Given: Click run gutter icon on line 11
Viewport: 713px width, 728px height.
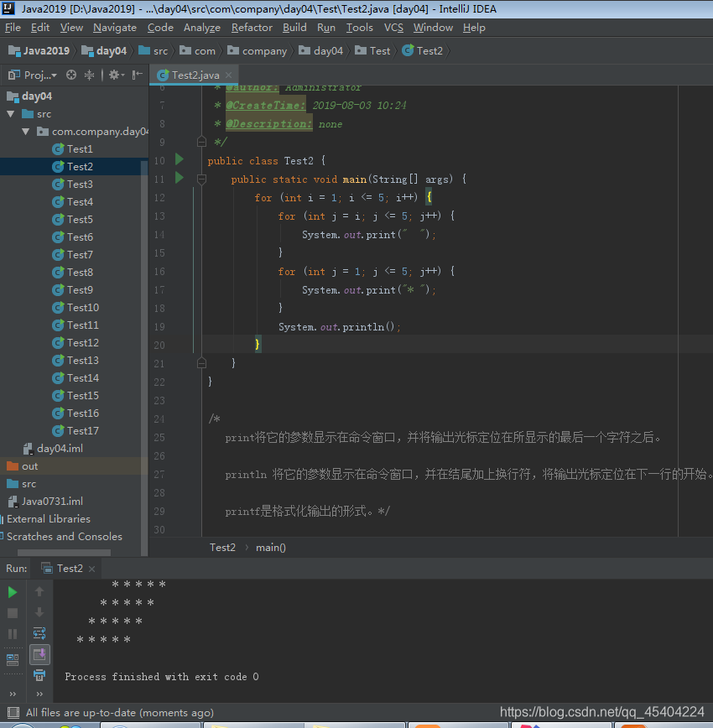Looking at the screenshot, I should (180, 178).
